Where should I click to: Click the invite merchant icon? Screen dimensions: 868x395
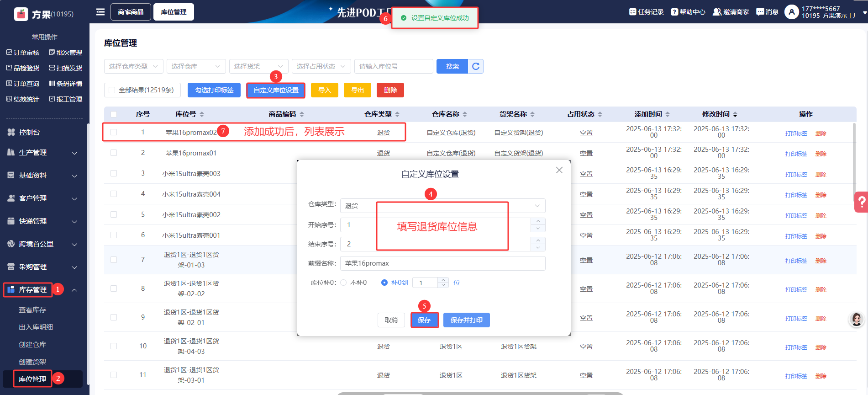[717, 12]
